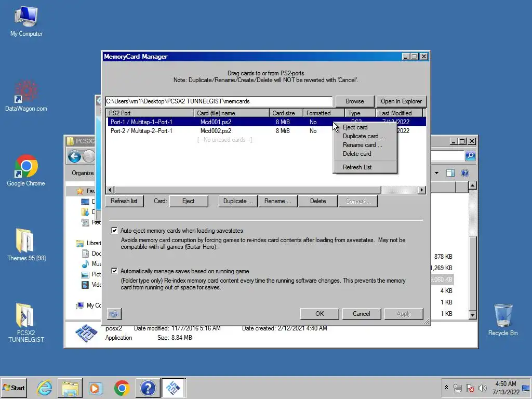Image resolution: width=532 pixels, height=399 pixels.
Task: Click Action Center flag tray icon
Action: pyautogui.click(x=470, y=388)
